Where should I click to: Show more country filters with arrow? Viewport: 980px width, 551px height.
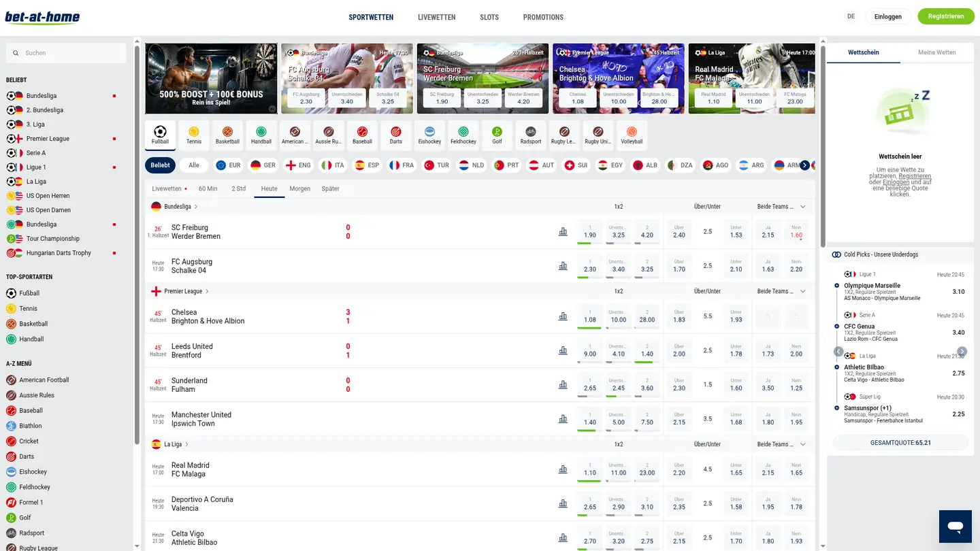(805, 165)
